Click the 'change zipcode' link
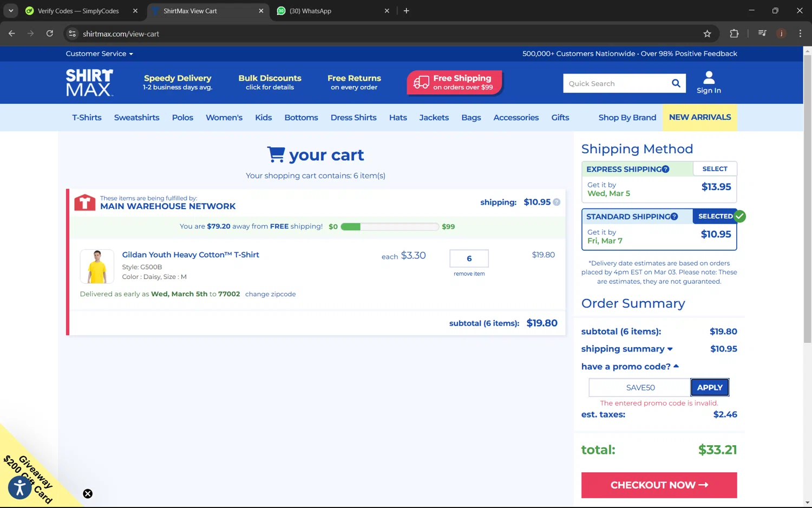This screenshot has height=508, width=812. tap(270, 294)
